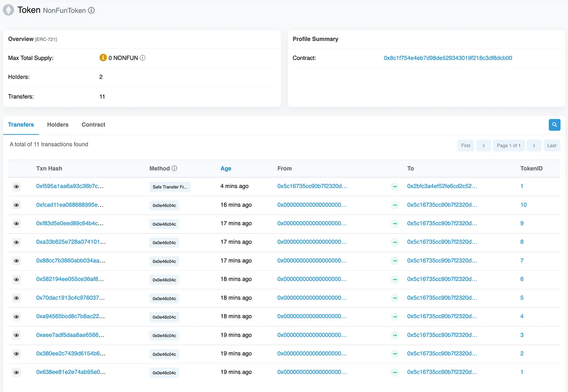Click the info icon next to Method

point(174,168)
